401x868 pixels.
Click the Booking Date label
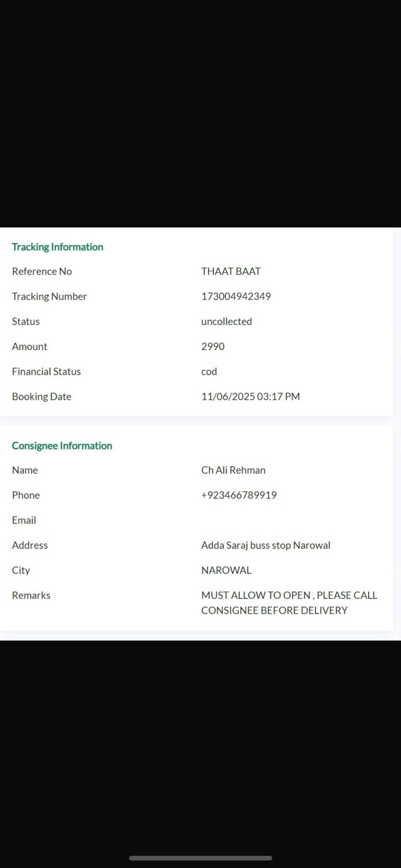[42, 397]
